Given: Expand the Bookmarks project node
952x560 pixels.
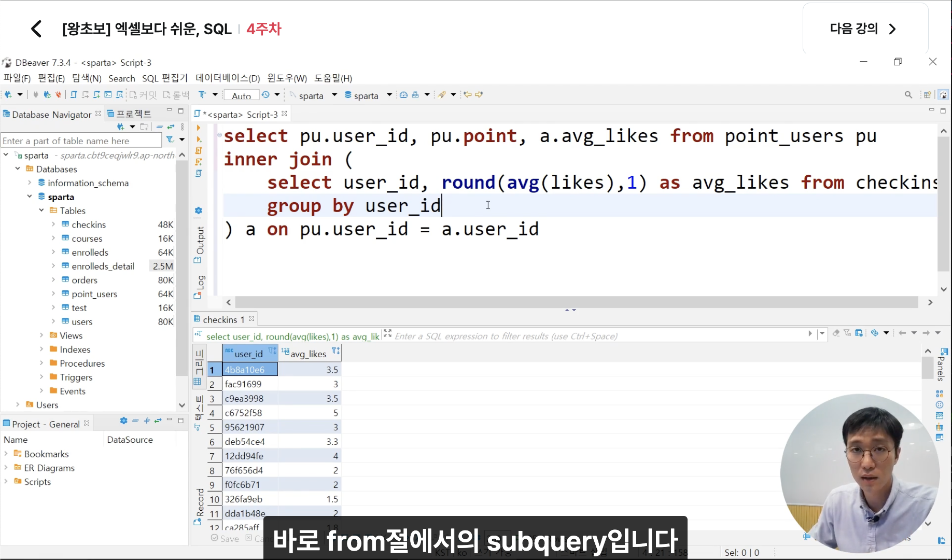Looking at the screenshot, I should tap(6, 453).
